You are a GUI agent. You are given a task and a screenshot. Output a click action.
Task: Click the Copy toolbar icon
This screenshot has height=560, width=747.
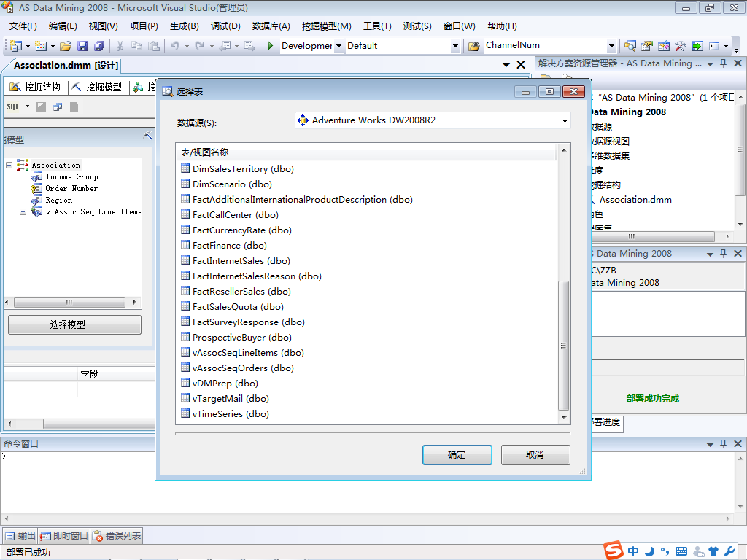point(136,46)
